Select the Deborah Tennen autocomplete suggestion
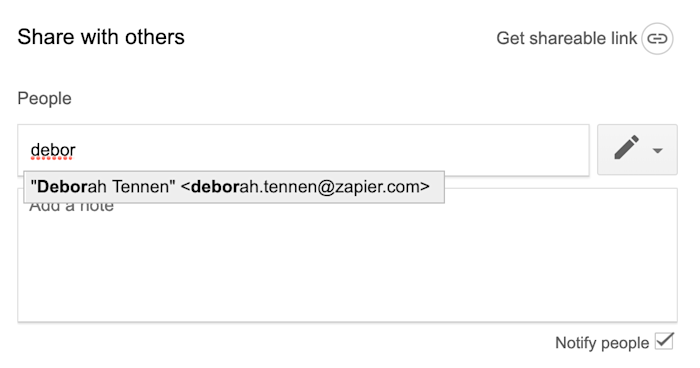This screenshot has height=368, width=700. click(x=234, y=187)
